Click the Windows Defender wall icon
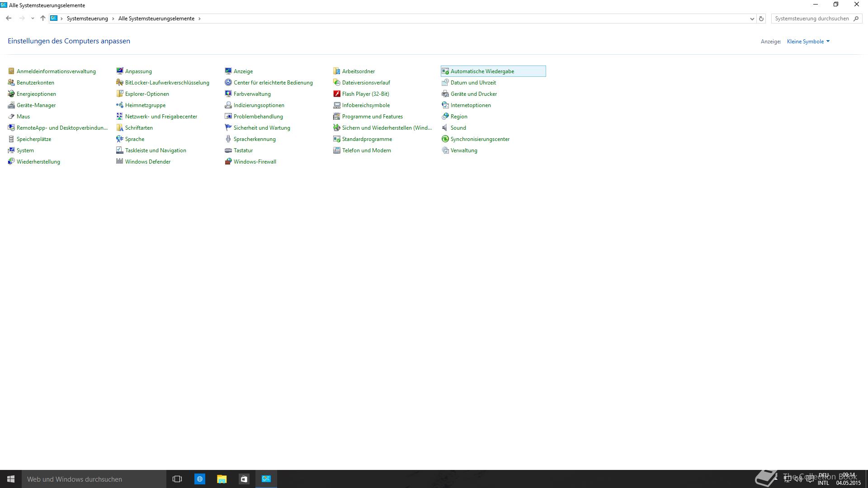The height and width of the screenshot is (488, 868). point(120,161)
